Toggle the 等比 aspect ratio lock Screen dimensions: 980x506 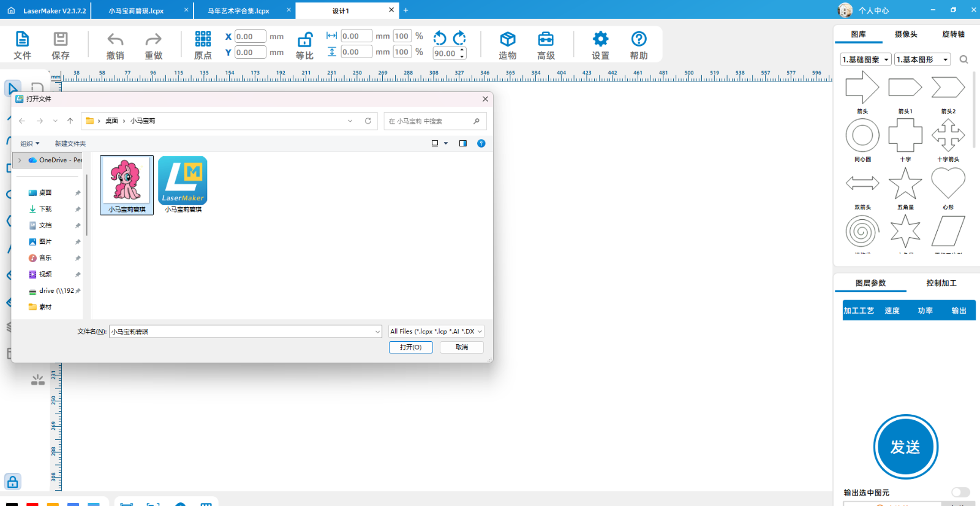point(304,40)
